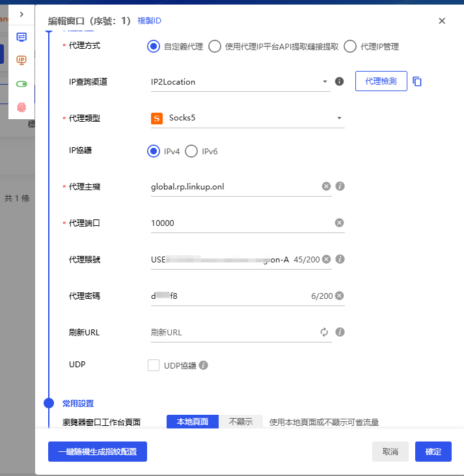Open the green toggle sidebar icon
464x476 pixels.
(21, 84)
